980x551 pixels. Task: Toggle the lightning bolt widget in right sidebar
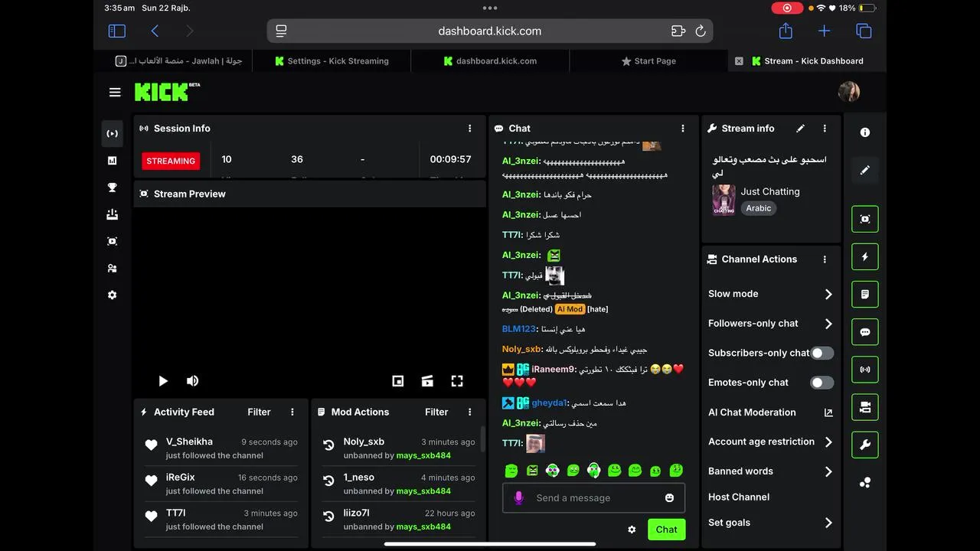[x=865, y=257]
